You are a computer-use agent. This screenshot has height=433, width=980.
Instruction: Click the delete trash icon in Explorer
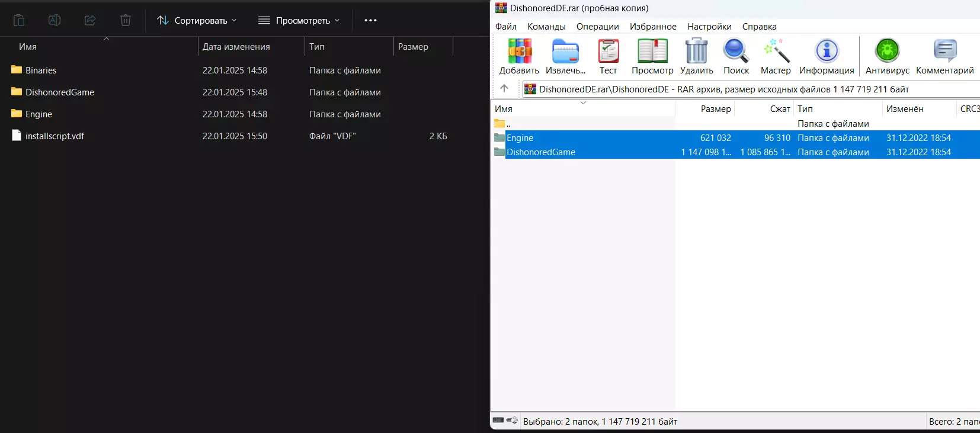(x=126, y=20)
